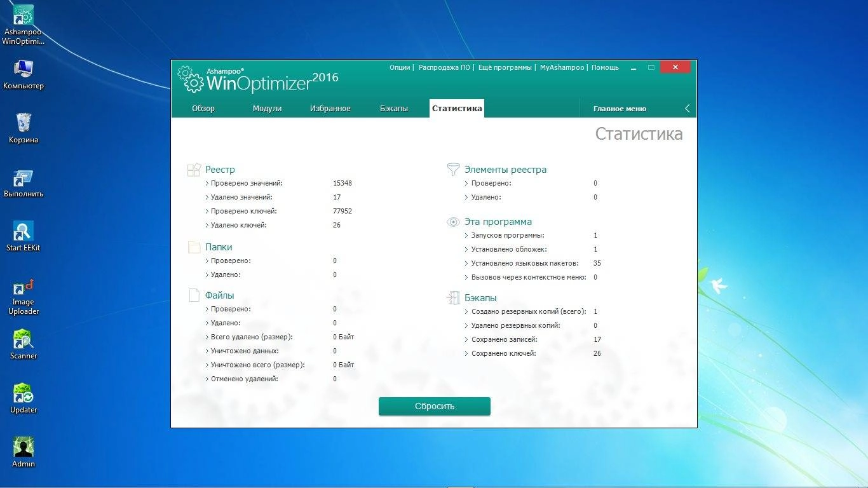868x488 pixels.
Task: Switch to the Обзор tab
Action: [203, 109]
